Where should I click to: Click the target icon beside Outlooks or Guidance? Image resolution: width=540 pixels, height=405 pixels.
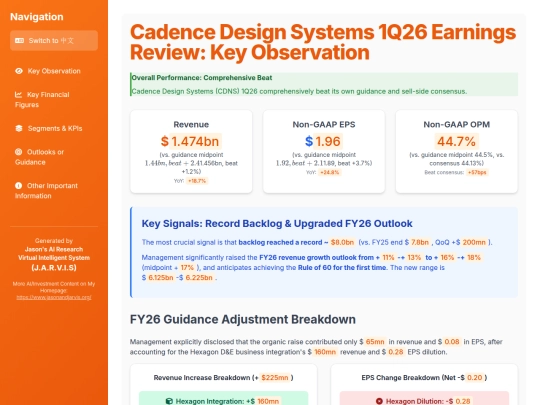(x=19, y=152)
